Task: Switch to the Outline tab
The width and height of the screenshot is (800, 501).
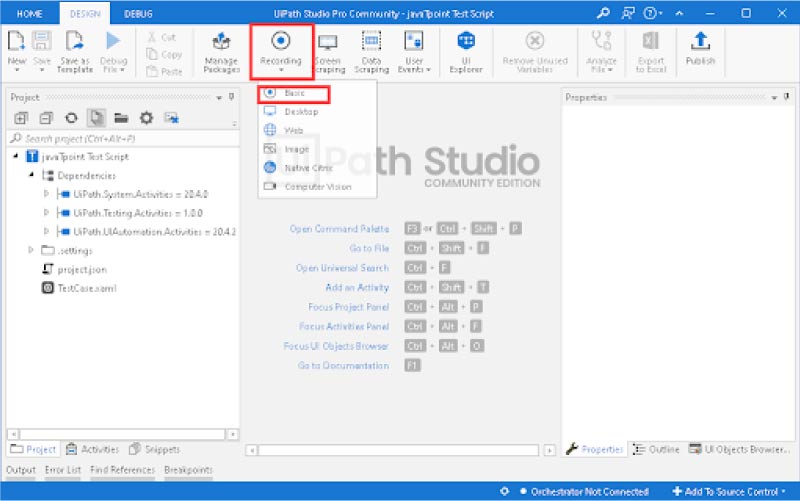Action: click(x=656, y=449)
